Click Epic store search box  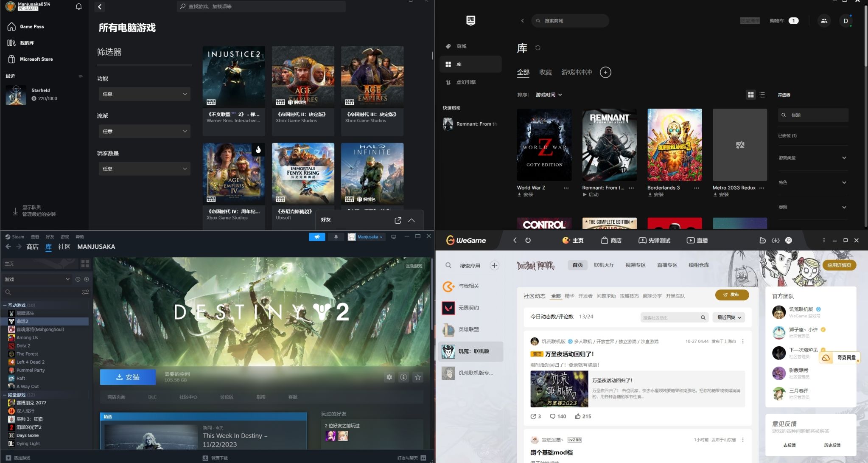coord(570,21)
